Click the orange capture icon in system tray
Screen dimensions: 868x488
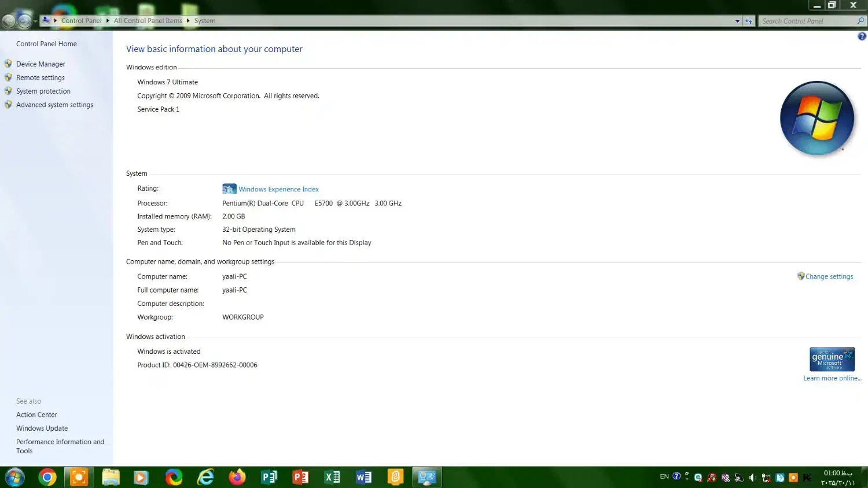[793, 478]
